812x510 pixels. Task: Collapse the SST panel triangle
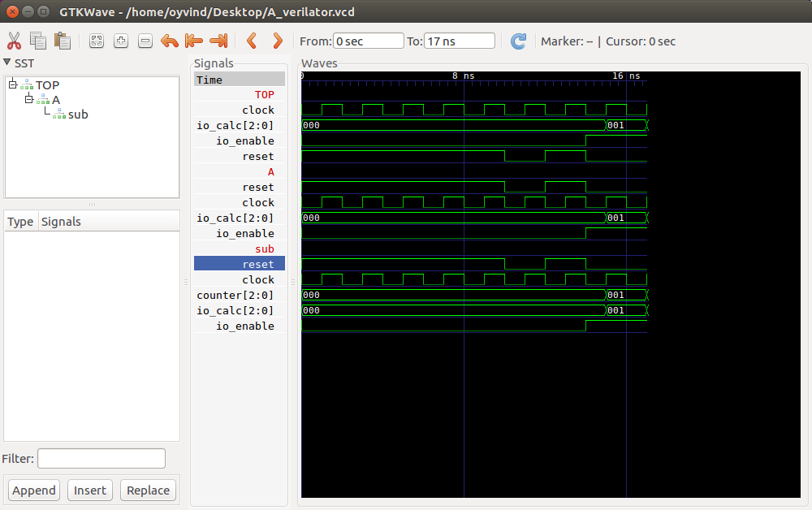point(6,63)
